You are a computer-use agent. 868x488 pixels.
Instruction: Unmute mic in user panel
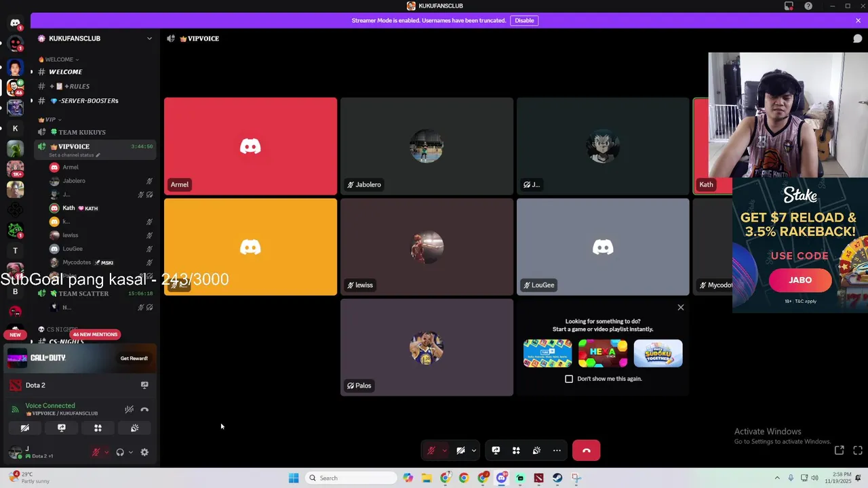tap(96, 452)
